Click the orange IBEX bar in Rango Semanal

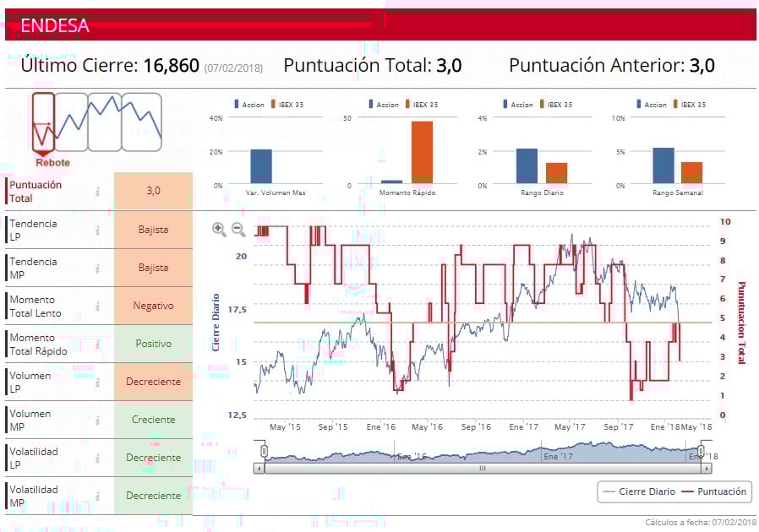691,172
